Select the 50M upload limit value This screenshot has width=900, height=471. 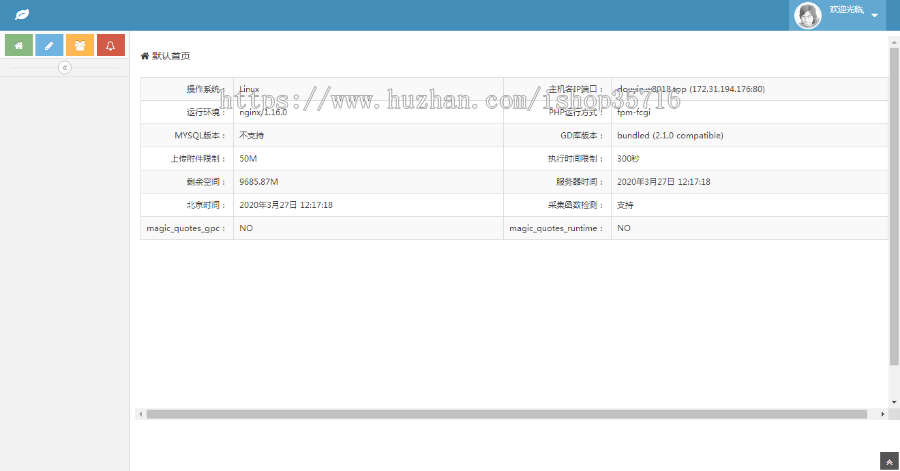(248, 158)
